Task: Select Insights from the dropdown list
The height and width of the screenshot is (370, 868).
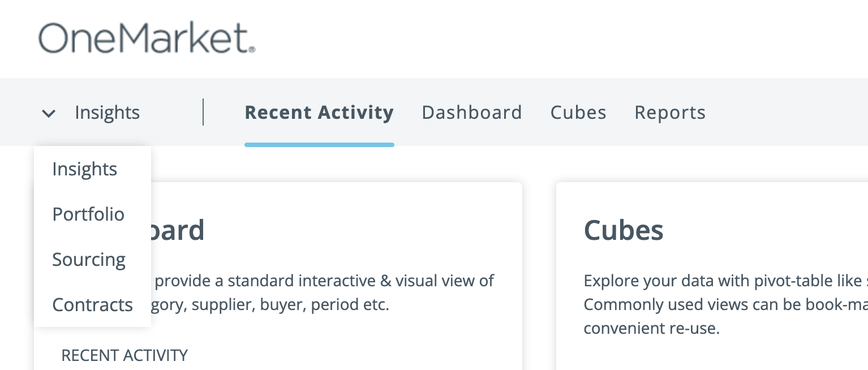Action: [84, 169]
